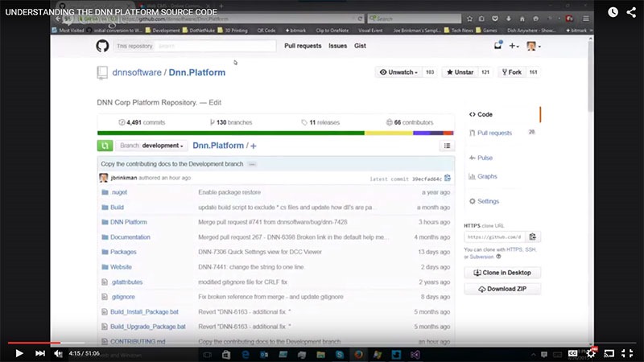This screenshot has height=362, width=644.
Task: Open the .gitignore file
Action: click(x=123, y=297)
